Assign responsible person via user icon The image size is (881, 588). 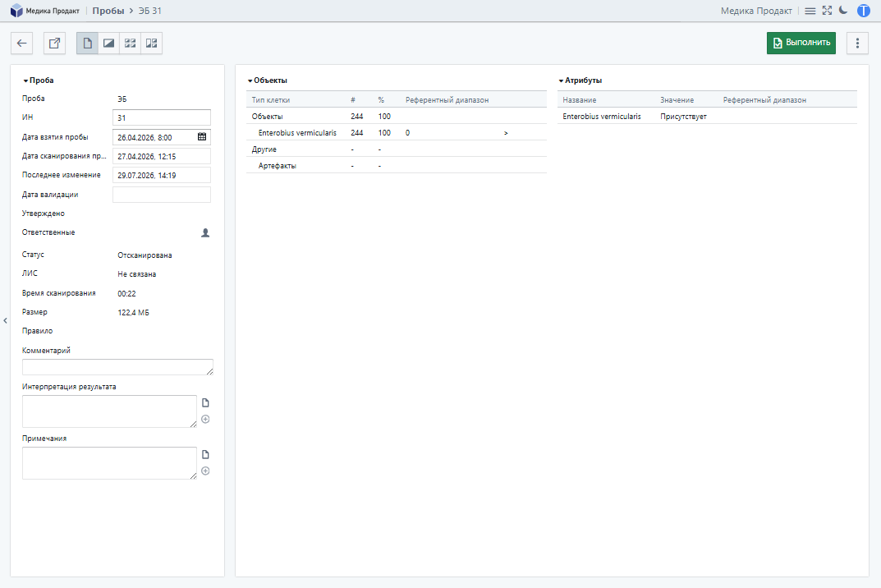pos(205,232)
